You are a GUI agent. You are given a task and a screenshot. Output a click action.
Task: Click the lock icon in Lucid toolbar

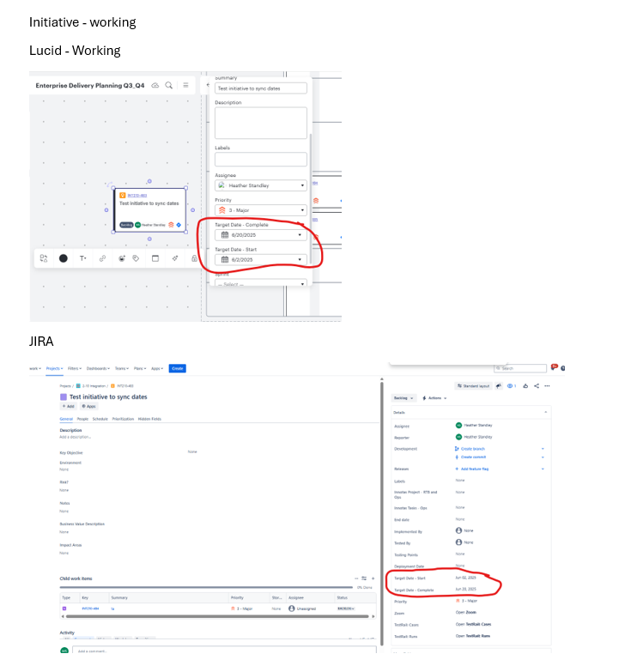tap(194, 258)
